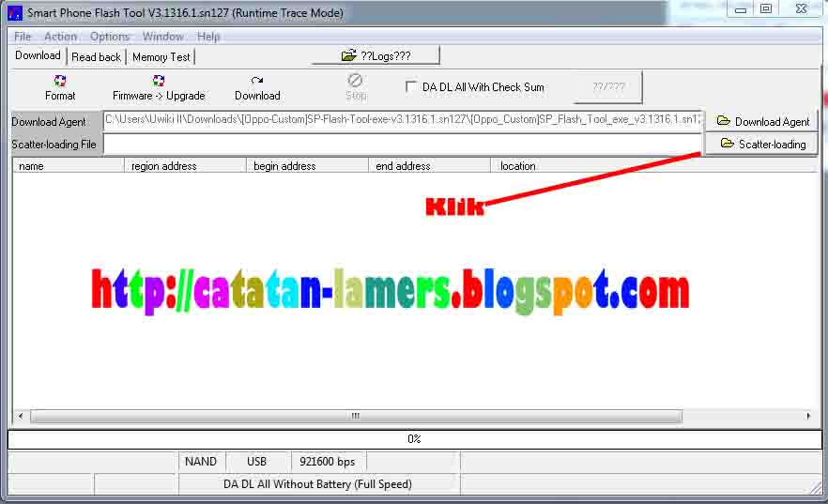Screen dimensions: 828x504
Task: Click the Download Agent browse button
Action: coord(762,121)
